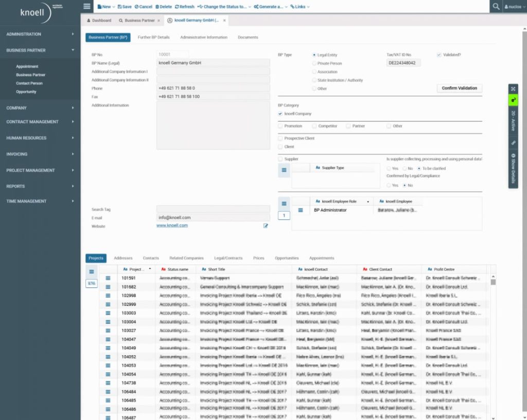Open Opportunity in the sidebar

pos(26,92)
